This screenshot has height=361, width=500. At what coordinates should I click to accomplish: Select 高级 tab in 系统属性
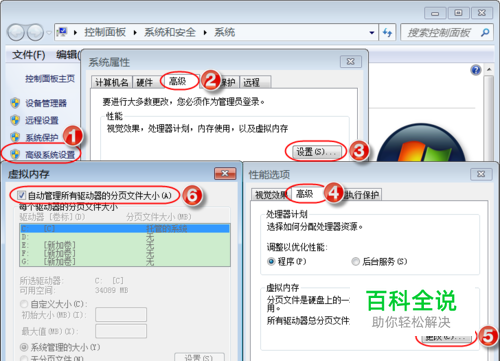[178, 81]
